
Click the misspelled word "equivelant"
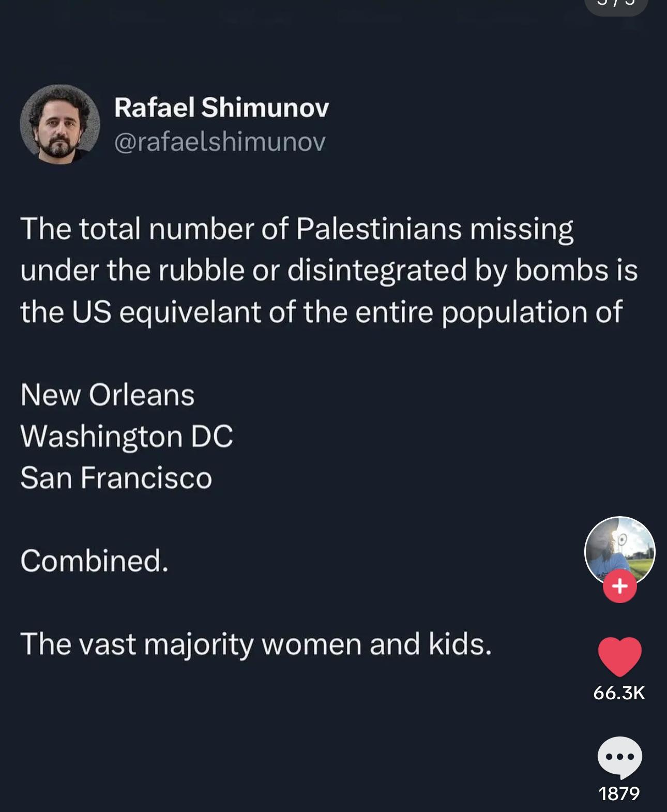(190, 312)
